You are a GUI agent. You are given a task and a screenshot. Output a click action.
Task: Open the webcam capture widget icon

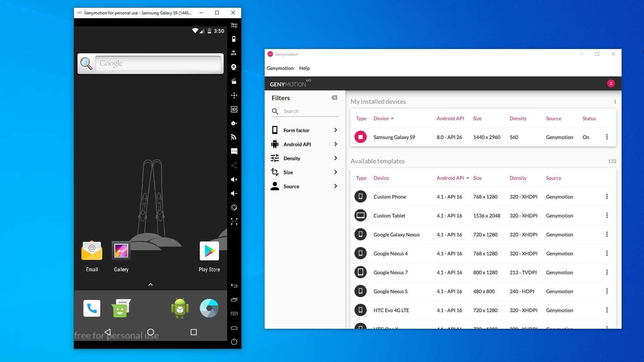234,67
